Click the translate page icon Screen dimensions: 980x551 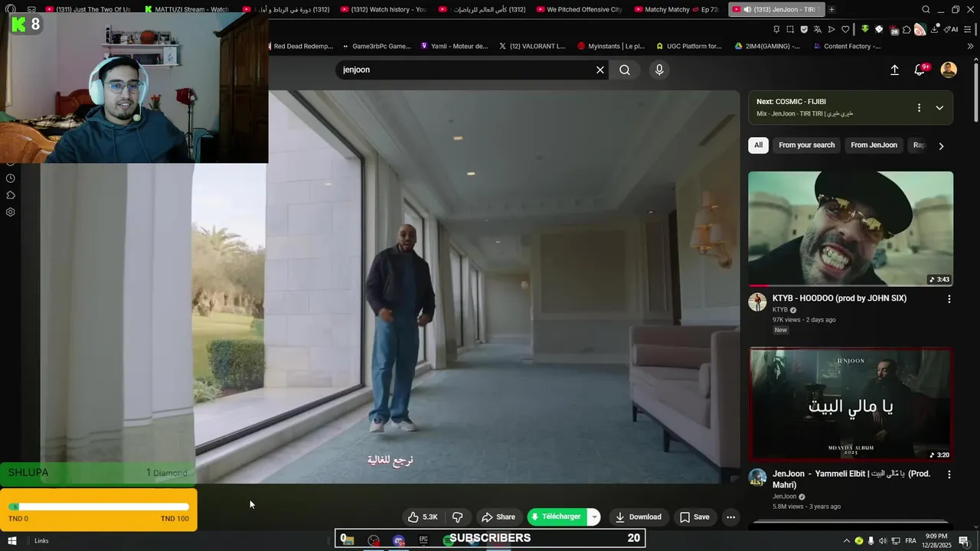(818, 29)
